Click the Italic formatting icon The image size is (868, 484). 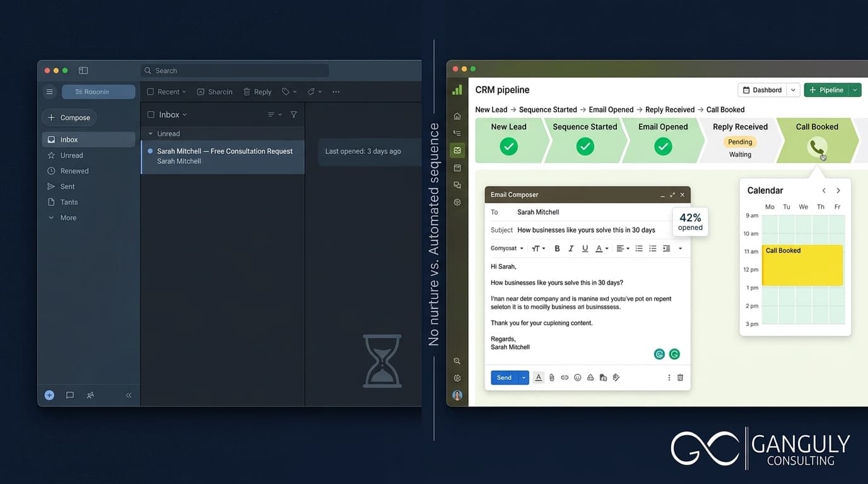click(x=571, y=248)
